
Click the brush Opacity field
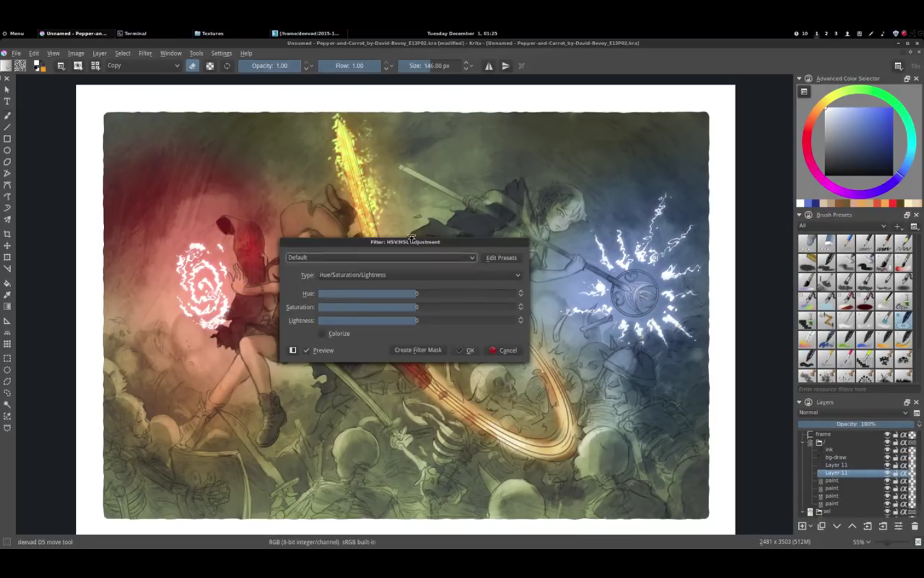[x=269, y=66]
